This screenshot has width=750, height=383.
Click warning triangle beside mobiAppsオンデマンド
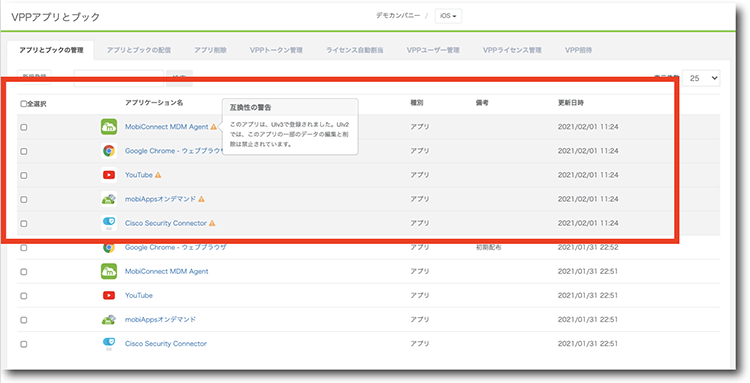(x=201, y=199)
